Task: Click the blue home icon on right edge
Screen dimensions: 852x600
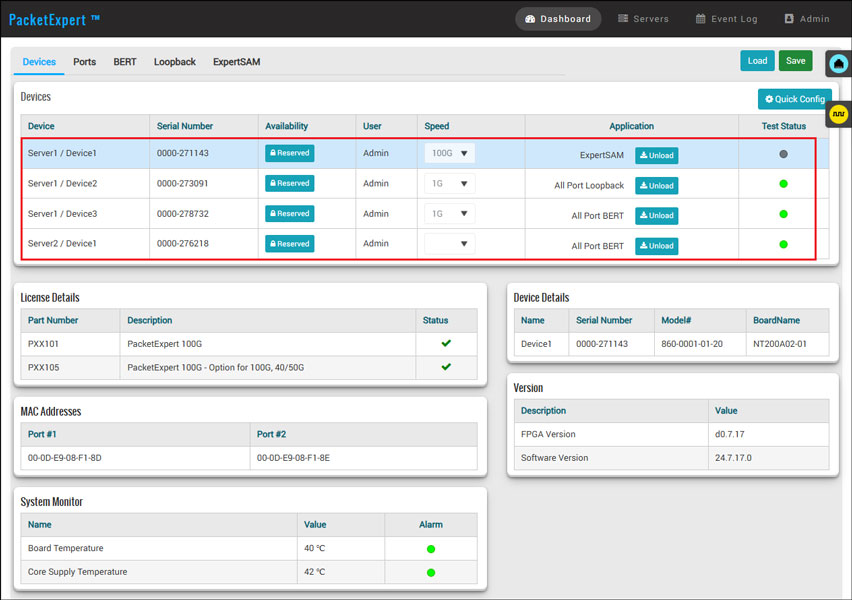Action: click(838, 64)
